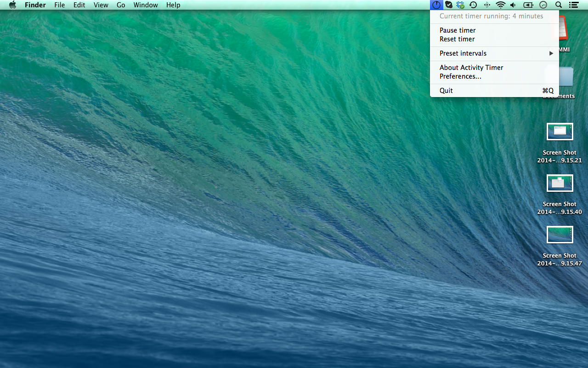Open the View menu
Image resolution: width=588 pixels, height=368 pixels.
[101, 5]
